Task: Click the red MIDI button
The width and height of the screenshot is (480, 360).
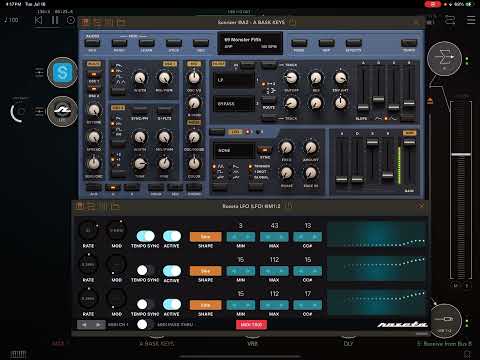Action: coord(251,324)
